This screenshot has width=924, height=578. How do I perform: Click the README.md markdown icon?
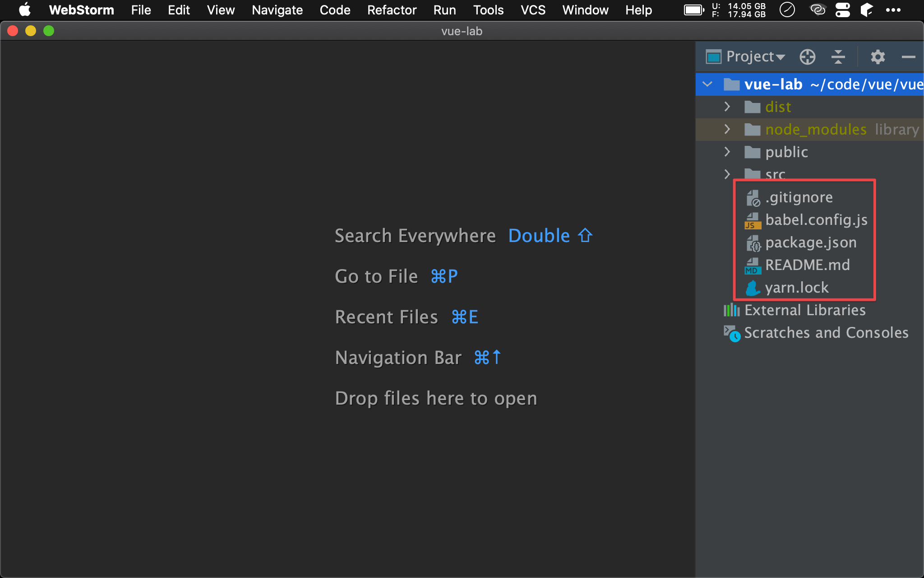pos(753,266)
